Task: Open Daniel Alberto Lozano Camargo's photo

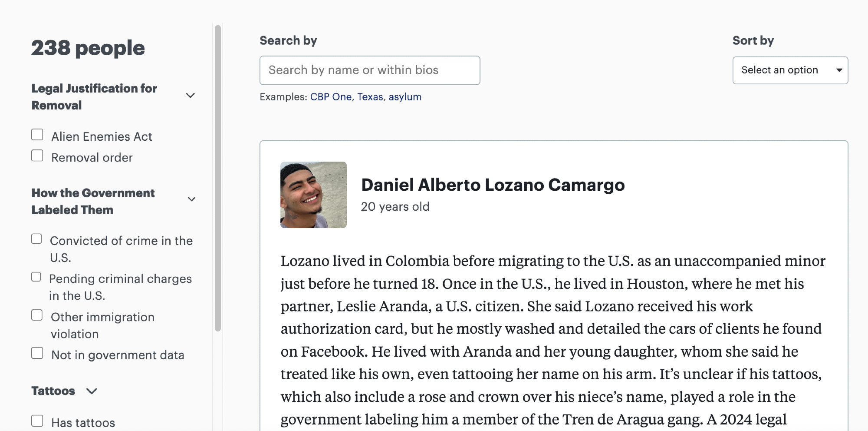Action: (313, 195)
